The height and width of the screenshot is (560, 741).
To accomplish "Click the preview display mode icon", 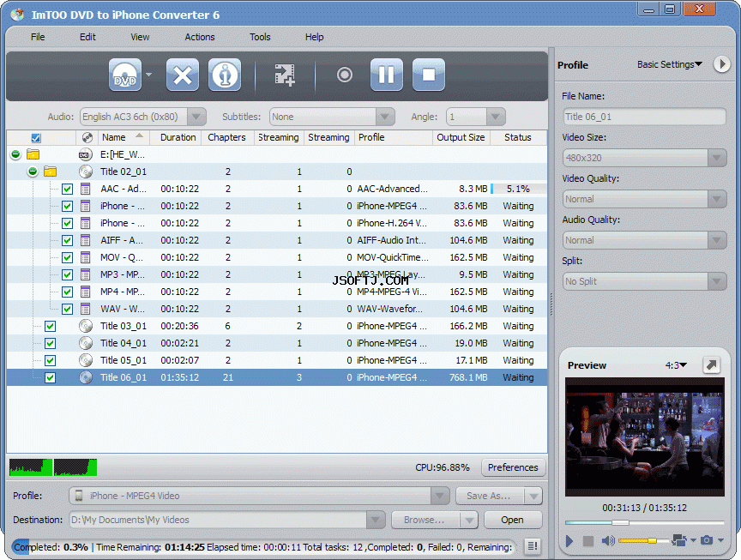I will click(x=679, y=540).
